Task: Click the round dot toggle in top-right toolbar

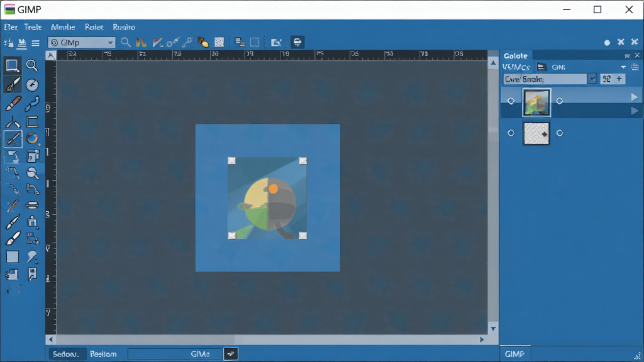Action: pyautogui.click(x=607, y=43)
